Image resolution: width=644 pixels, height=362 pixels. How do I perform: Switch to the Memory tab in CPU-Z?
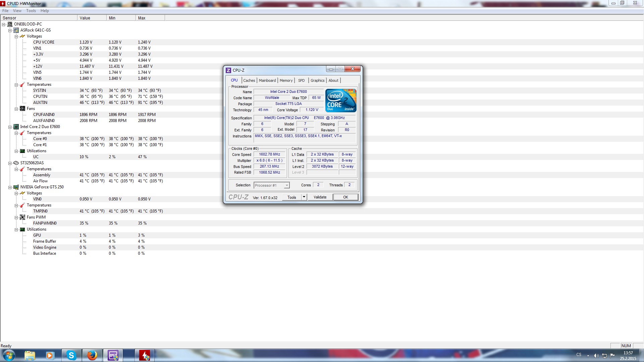286,80
